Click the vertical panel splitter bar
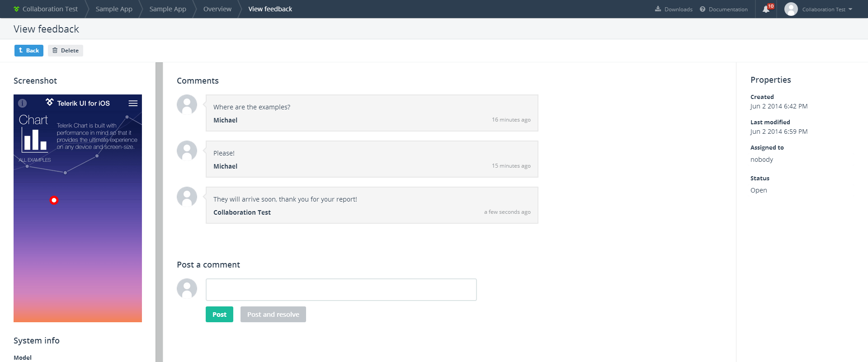This screenshot has height=362, width=868. [159, 212]
